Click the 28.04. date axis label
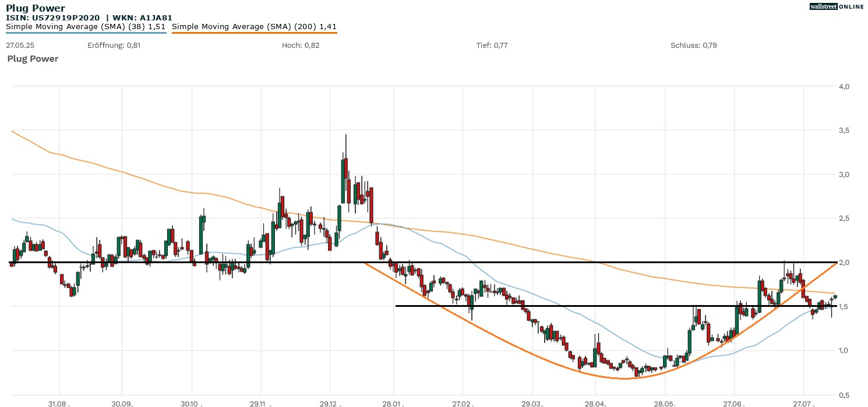868x407 pixels. click(595, 402)
